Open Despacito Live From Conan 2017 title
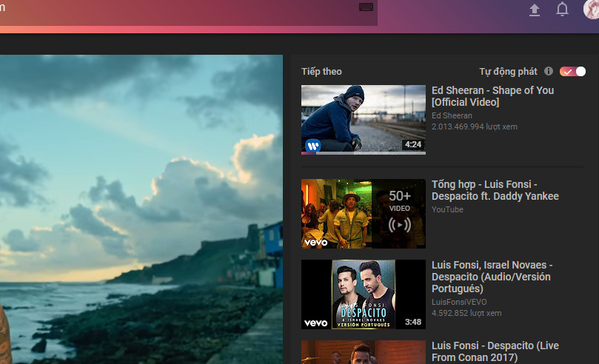Image resolution: width=599 pixels, height=364 pixels. pyautogui.click(x=495, y=351)
